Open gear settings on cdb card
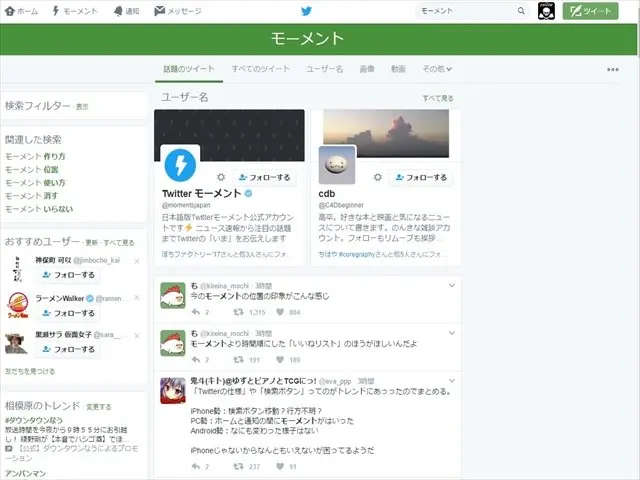 (378, 177)
